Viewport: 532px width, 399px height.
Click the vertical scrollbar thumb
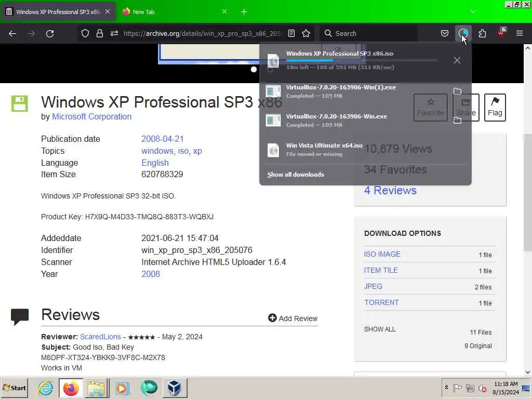[527, 192]
